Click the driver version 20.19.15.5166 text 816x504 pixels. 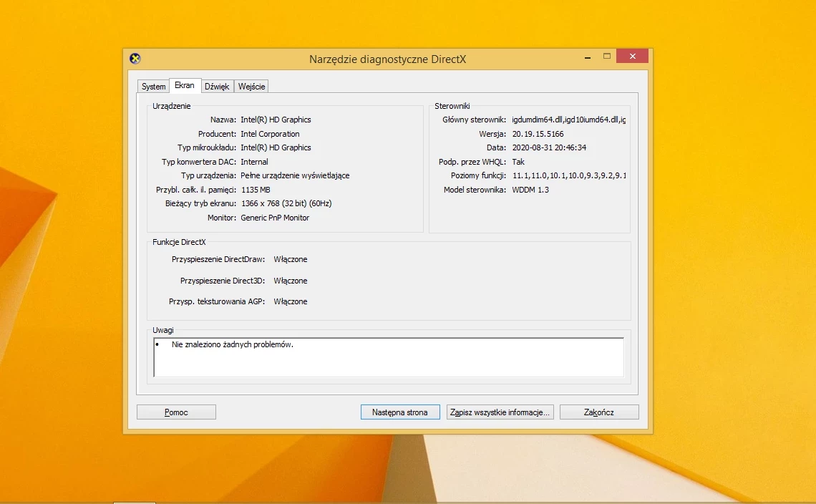point(538,134)
